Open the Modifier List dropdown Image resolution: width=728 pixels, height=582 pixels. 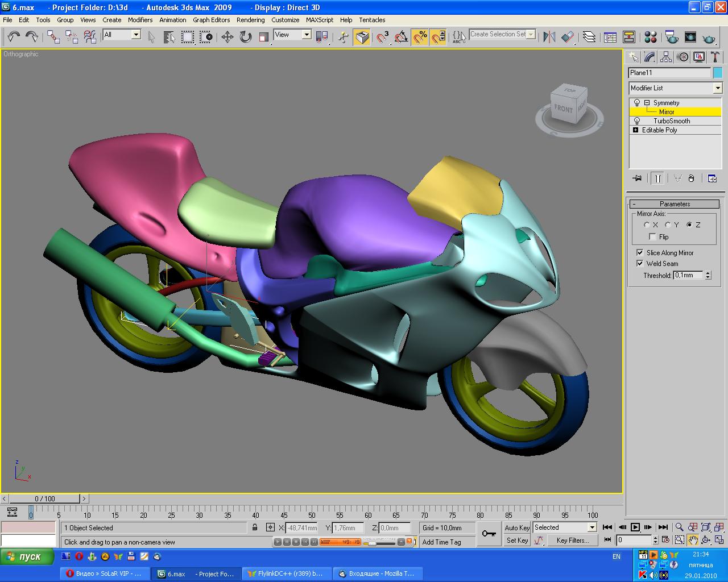click(717, 88)
